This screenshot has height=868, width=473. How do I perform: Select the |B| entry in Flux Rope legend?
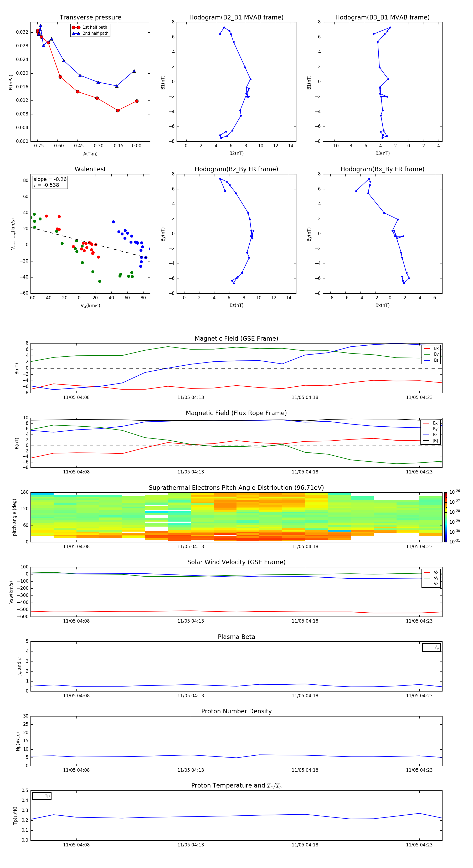431,441
